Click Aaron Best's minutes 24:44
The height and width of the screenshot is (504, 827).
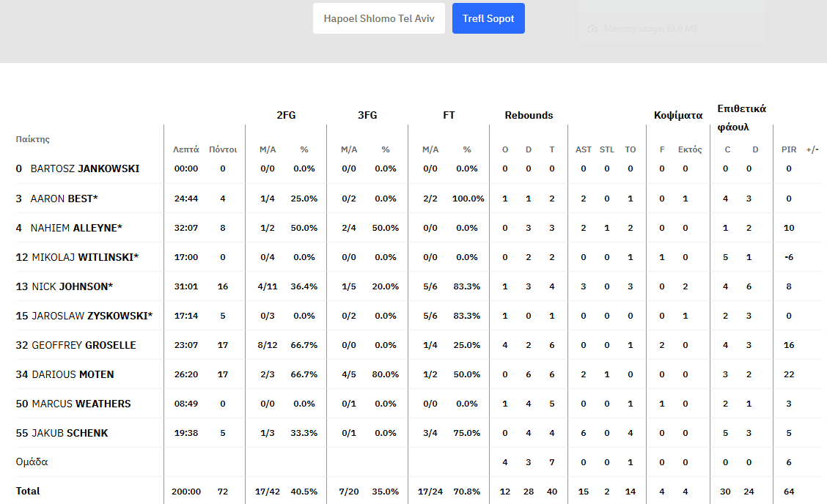(186, 199)
